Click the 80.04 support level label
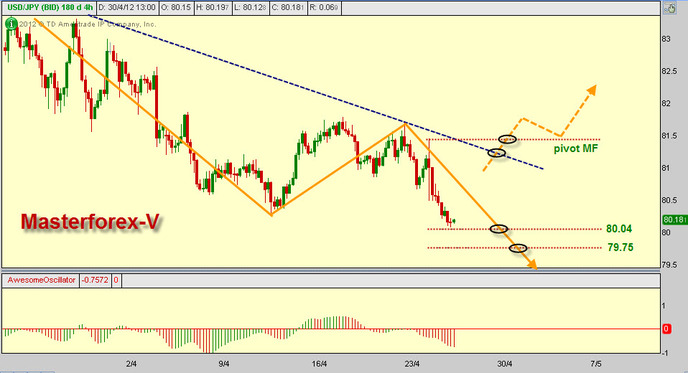688x373 pixels. point(619,229)
